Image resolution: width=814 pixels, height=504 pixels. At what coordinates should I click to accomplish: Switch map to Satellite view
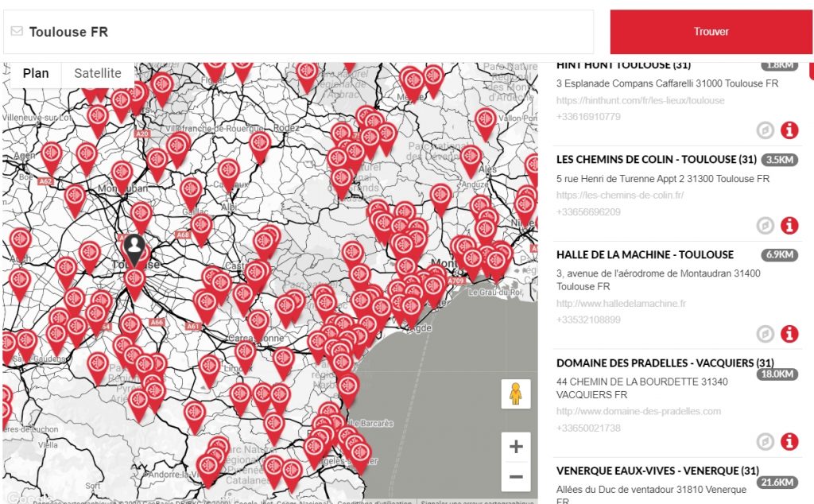(x=98, y=73)
